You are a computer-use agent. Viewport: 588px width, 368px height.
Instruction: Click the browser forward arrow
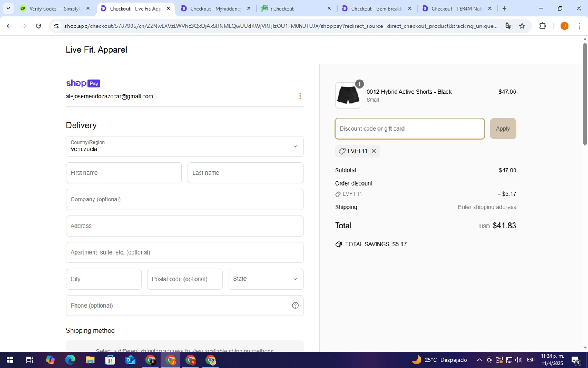click(x=24, y=26)
